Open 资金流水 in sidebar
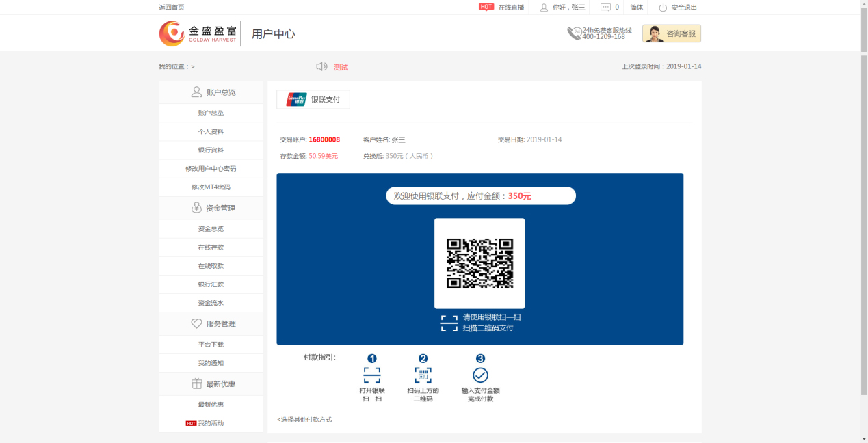The width and height of the screenshot is (868, 443). click(x=211, y=303)
